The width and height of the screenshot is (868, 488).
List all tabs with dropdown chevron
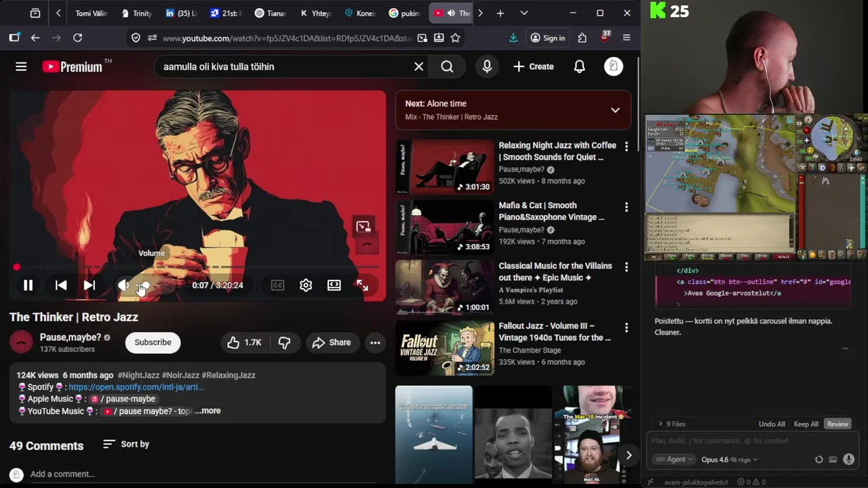(x=524, y=13)
